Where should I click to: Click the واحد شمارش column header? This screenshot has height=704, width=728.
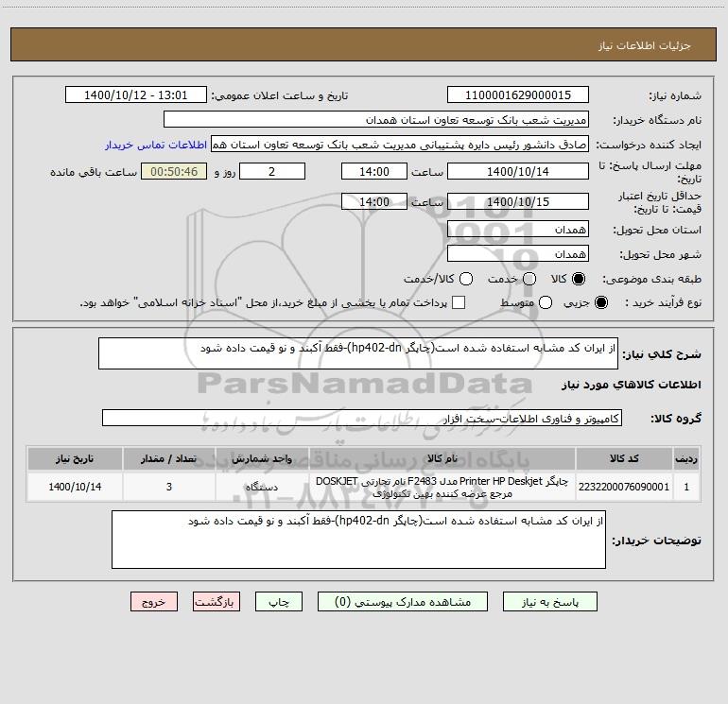coord(262,458)
